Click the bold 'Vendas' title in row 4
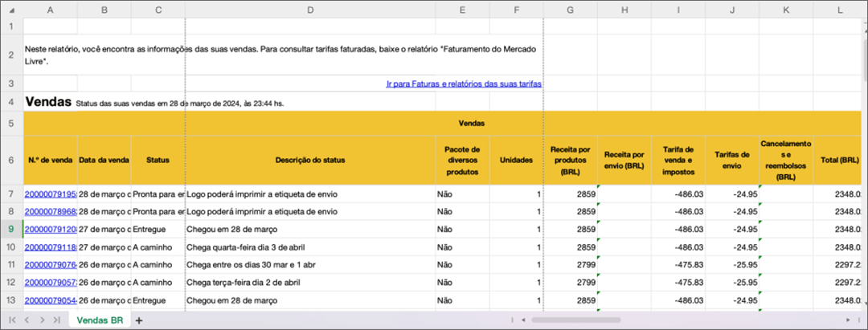This screenshot has width=868, height=330. [48, 102]
